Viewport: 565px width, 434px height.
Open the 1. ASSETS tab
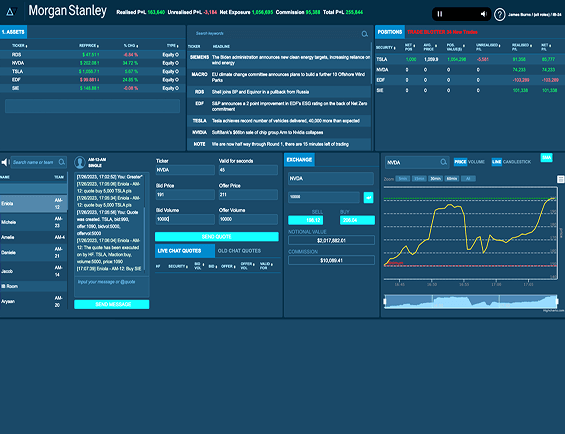[x=13, y=32]
